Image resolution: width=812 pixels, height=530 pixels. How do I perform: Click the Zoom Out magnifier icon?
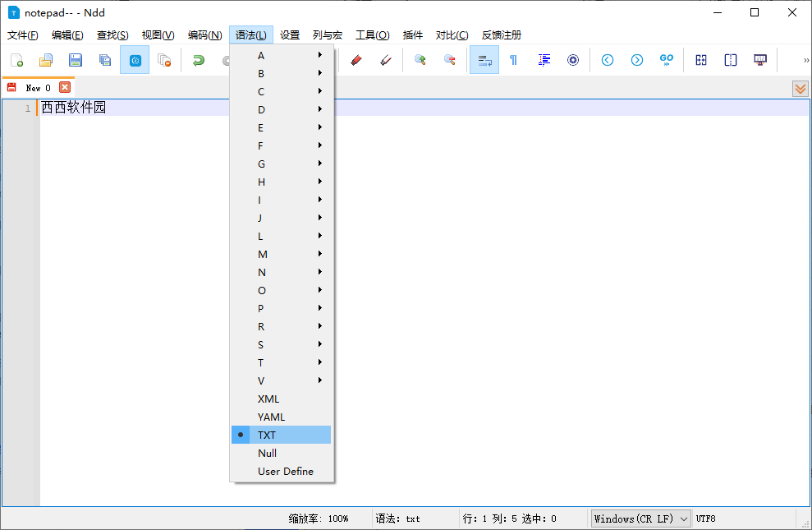pyautogui.click(x=449, y=60)
